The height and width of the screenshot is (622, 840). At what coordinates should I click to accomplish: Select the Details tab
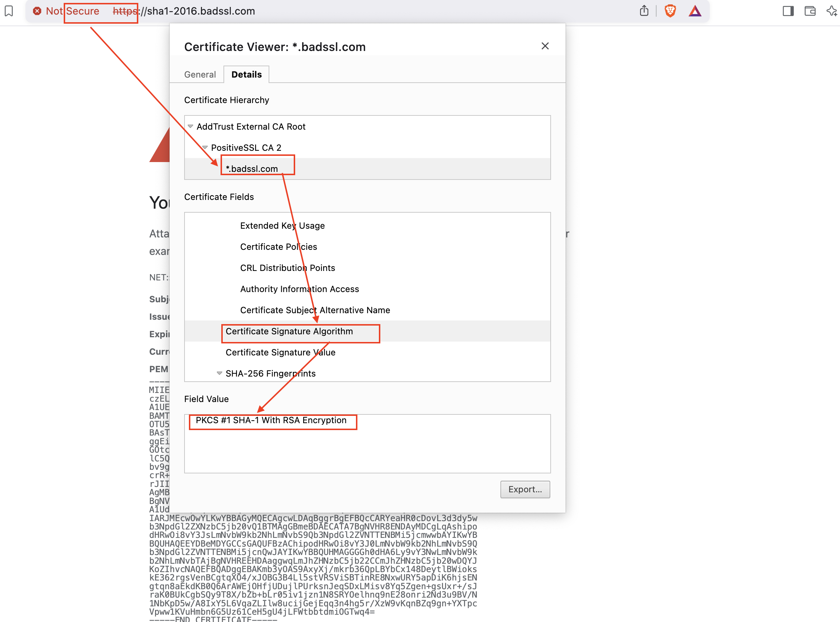click(246, 75)
